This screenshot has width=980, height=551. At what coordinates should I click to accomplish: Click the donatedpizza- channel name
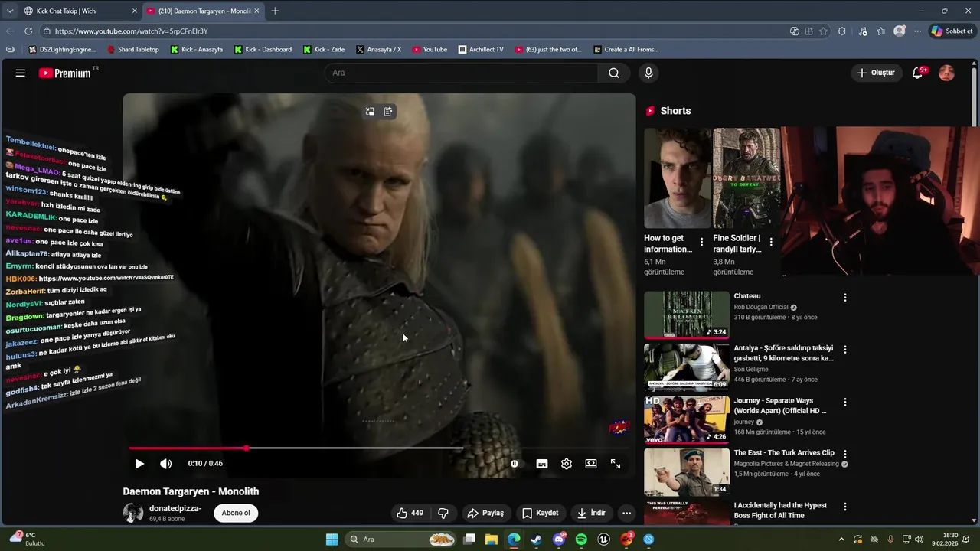[175, 508]
